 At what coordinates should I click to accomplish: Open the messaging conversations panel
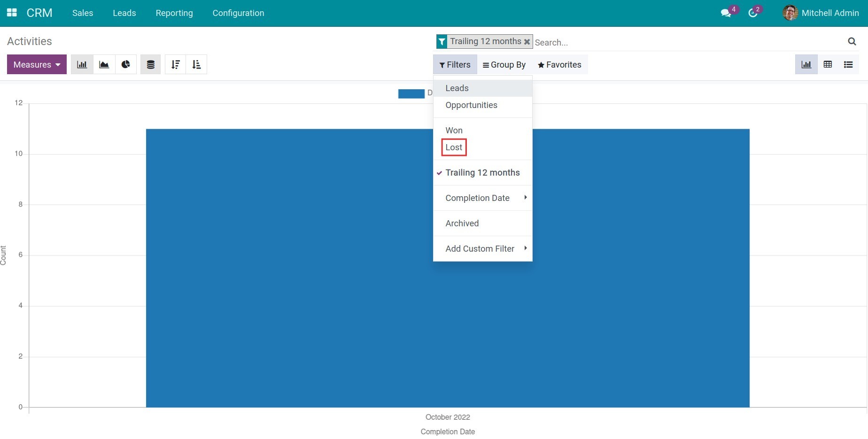726,13
